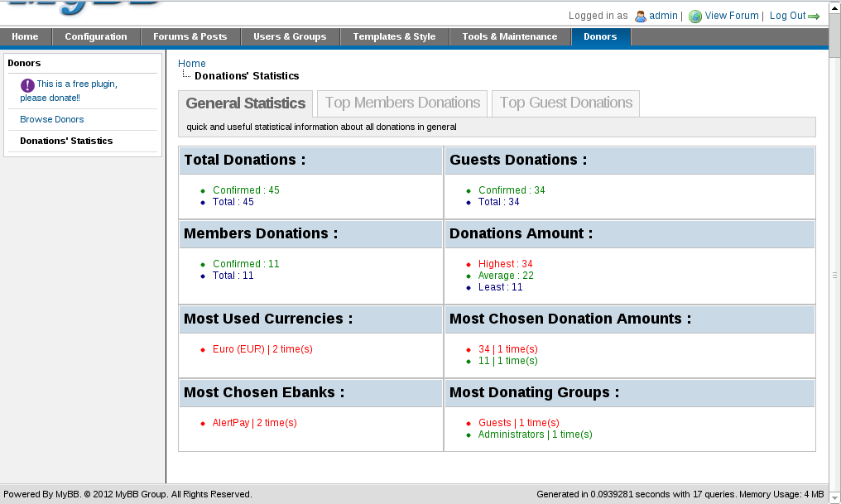Screen dimensions: 841x504
Task: Open Forums & Posts menu tab
Action: 190,36
